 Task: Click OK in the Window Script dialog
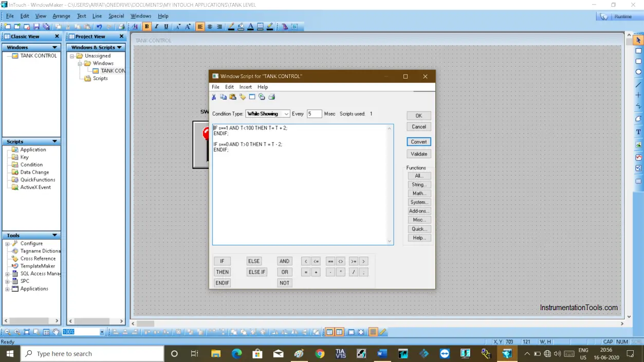point(419,116)
